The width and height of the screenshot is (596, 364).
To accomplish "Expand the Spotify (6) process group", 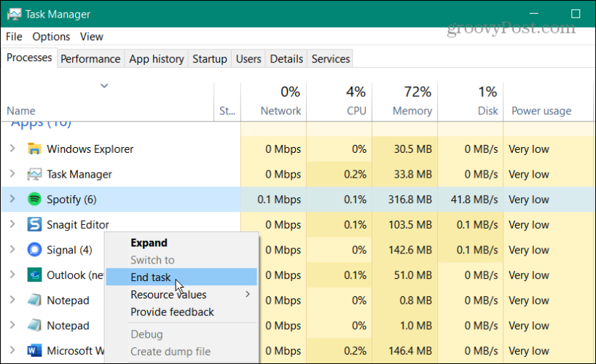I will [12, 199].
